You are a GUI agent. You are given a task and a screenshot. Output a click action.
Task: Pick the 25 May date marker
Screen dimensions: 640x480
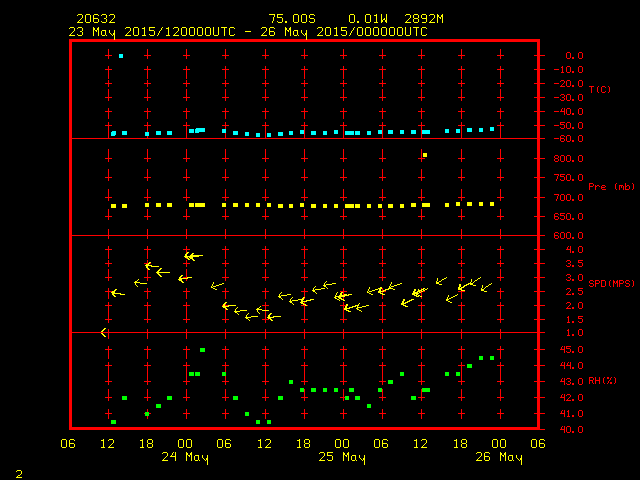pos(342,458)
